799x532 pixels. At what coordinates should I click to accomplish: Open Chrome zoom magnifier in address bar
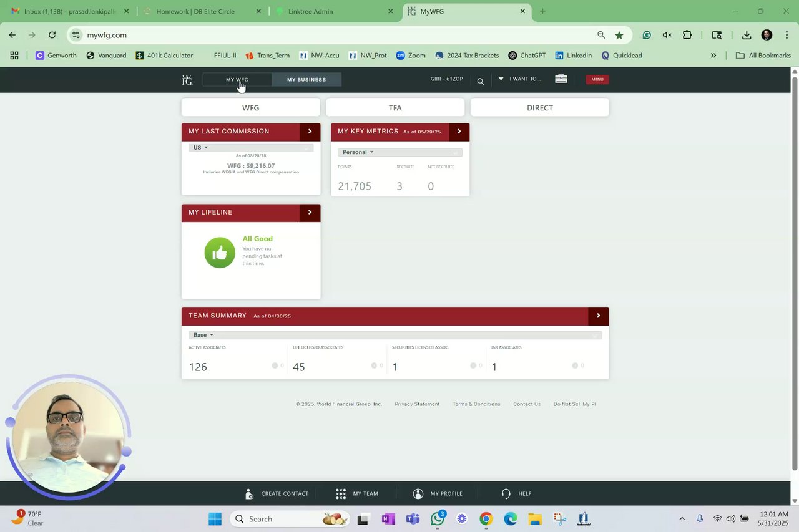601,36
